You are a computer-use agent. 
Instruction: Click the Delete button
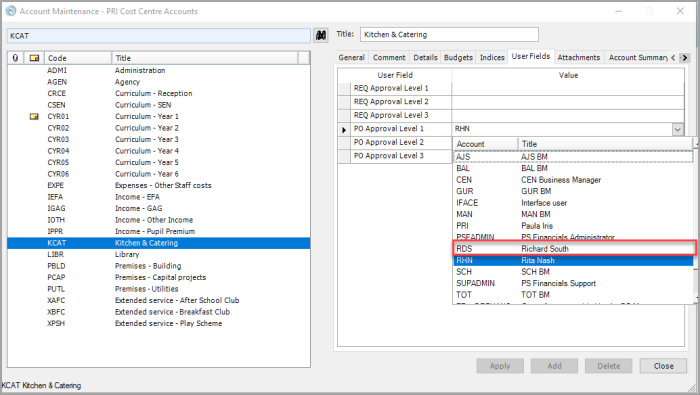(609, 366)
